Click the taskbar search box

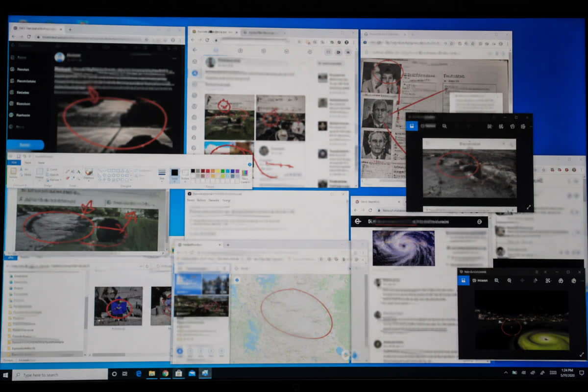point(59,375)
